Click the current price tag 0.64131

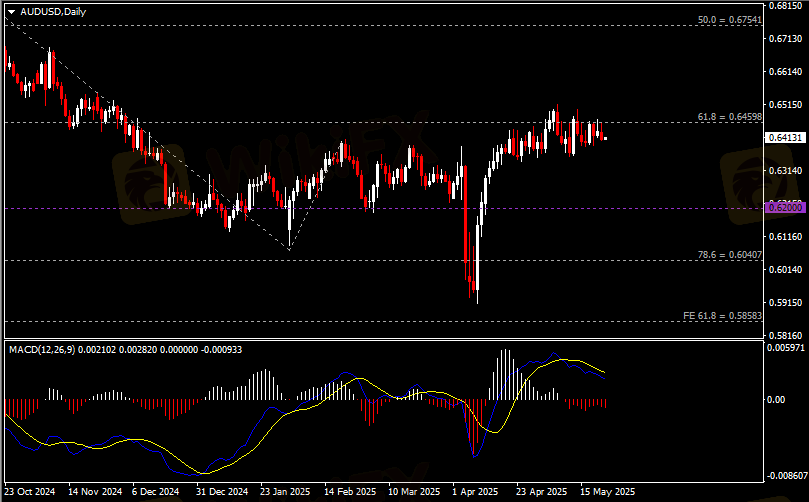click(x=785, y=138)
